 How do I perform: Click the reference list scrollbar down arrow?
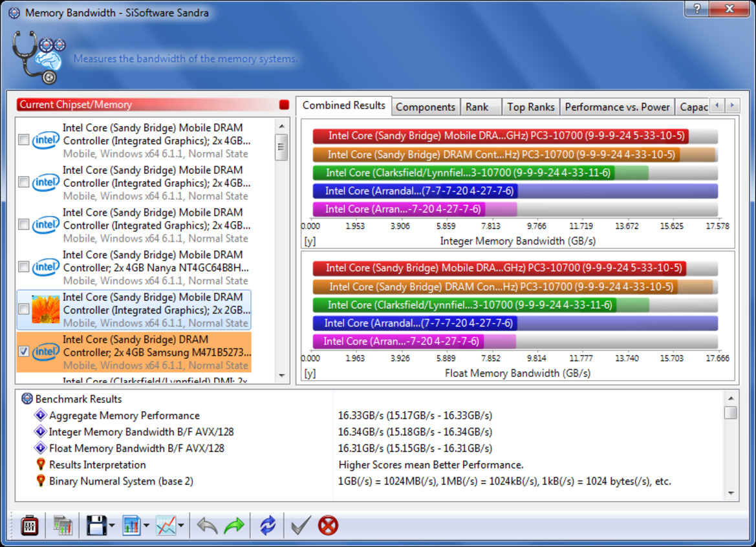[x=282, y=376]
